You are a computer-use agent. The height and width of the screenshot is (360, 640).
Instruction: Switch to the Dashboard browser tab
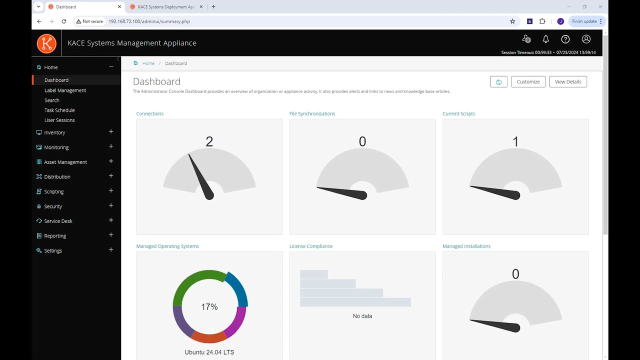(84, 7)
